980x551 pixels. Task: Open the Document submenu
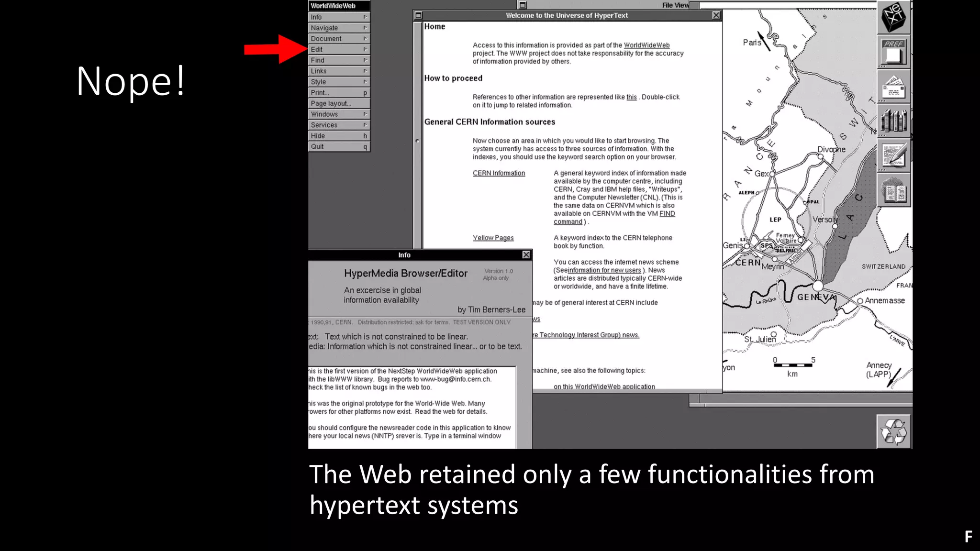click(x=339, y=39)
